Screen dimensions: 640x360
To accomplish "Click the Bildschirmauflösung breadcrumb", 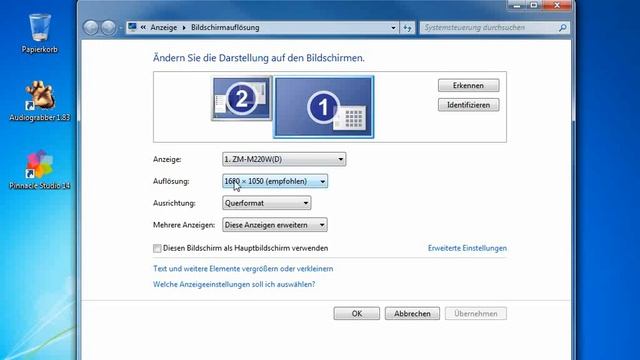I will (225, 27).
